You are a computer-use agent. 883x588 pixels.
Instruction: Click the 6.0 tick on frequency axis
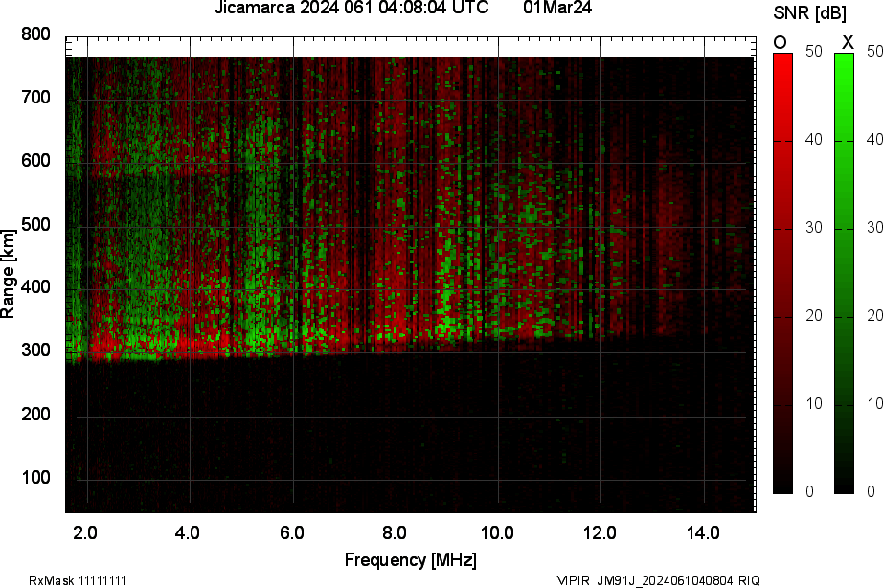[292, 532]
